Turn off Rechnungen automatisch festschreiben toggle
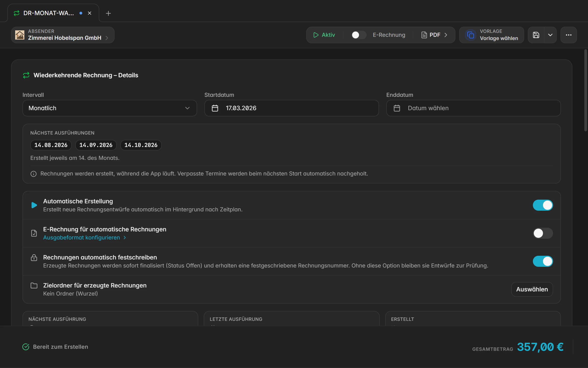 543,261
